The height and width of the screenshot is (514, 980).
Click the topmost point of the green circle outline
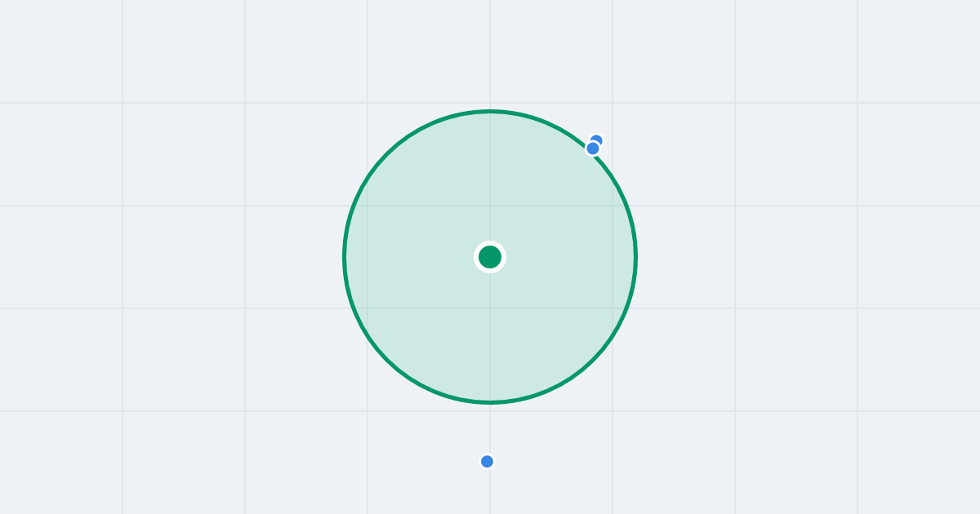point(490,111)
